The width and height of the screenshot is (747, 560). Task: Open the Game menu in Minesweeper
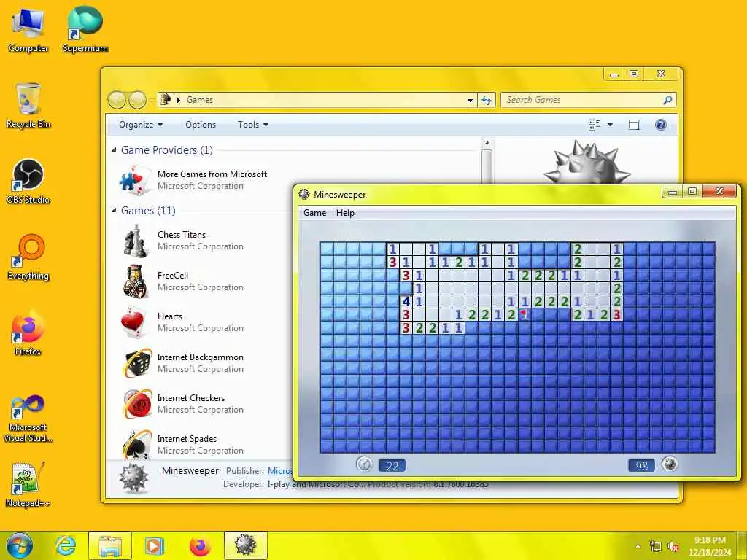(315, 213)
